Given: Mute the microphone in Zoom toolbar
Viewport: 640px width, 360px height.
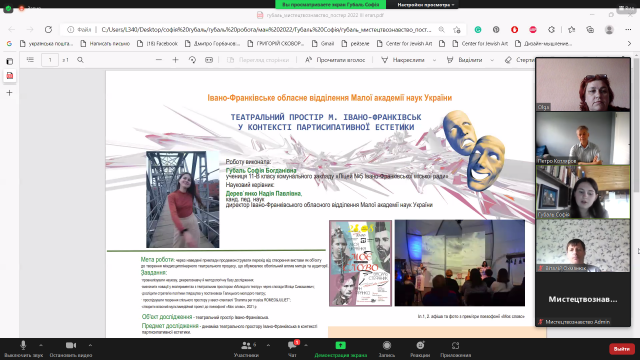Looking at the screenshot, I should point(23,348).
